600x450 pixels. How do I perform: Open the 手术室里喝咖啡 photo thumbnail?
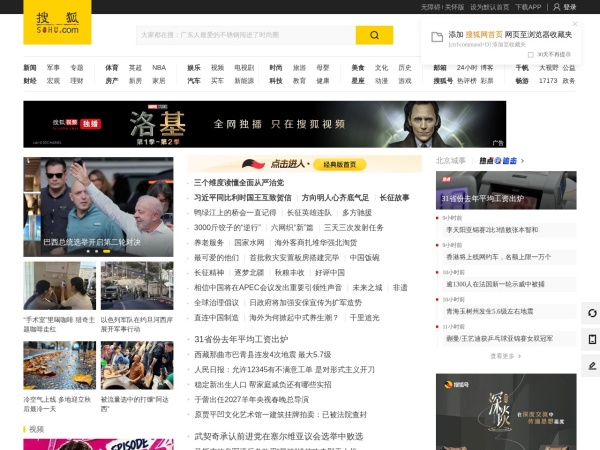[60, 285]
